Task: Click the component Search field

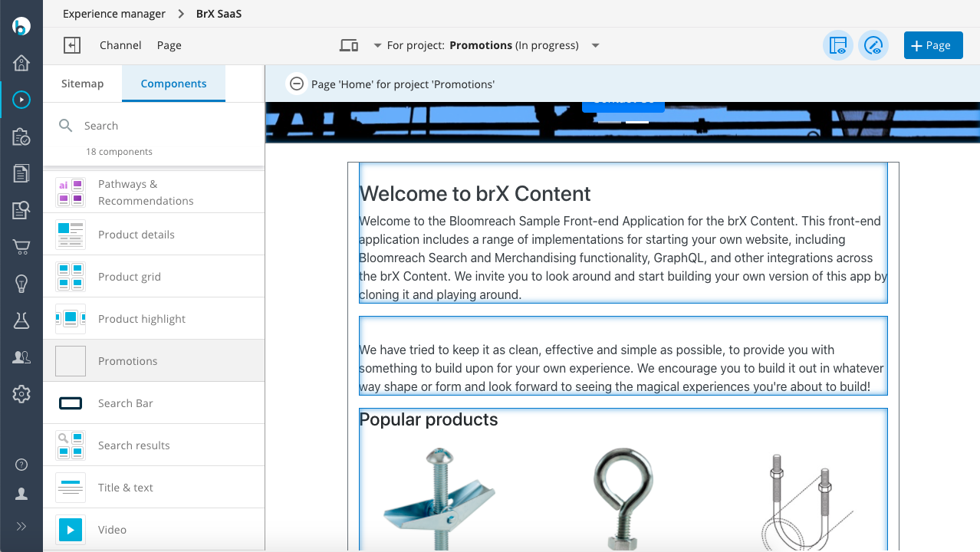Action: tap(153, 126)
